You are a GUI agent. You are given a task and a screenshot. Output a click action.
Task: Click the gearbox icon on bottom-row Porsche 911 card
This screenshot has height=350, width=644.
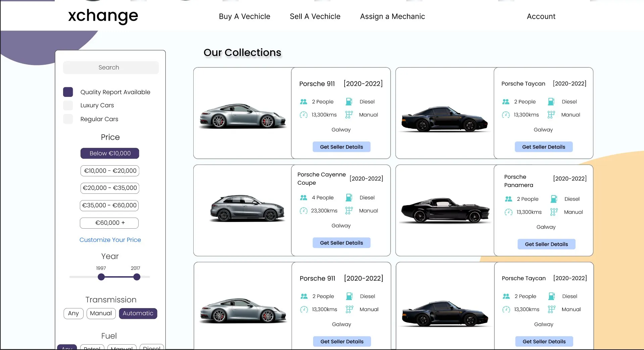point(349,309)
